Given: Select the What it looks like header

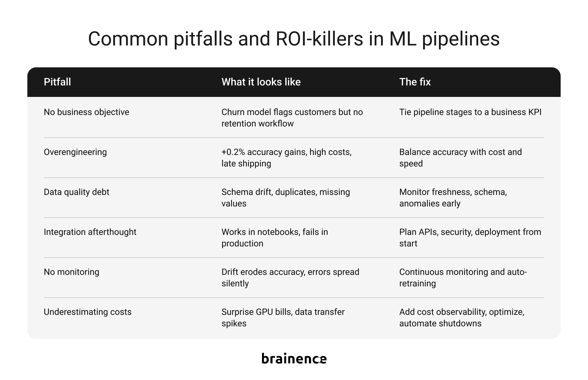Looking at the screenshot, I should pyautogui.click(x=261, y=82).
